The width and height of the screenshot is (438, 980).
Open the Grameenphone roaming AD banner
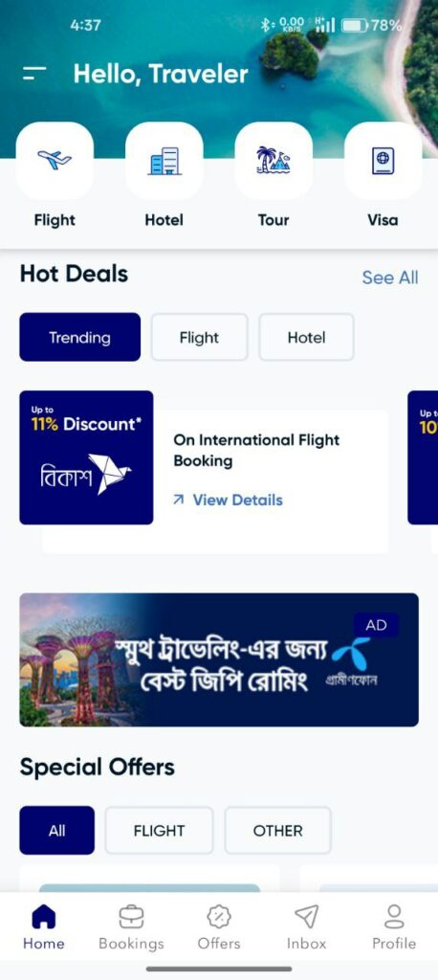pyautogui.click(x=219, y=659)
